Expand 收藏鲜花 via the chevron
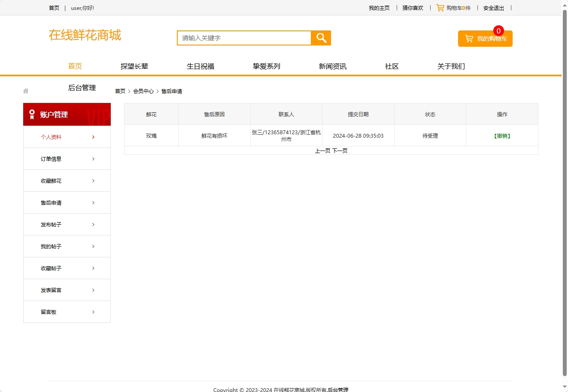568x392 pixels. coord(93,181)
